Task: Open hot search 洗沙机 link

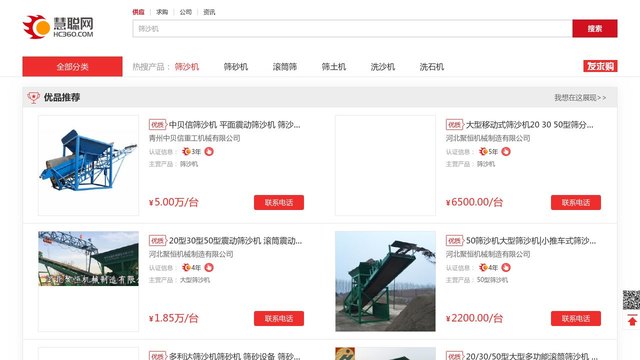Action: tap(382, 67)
